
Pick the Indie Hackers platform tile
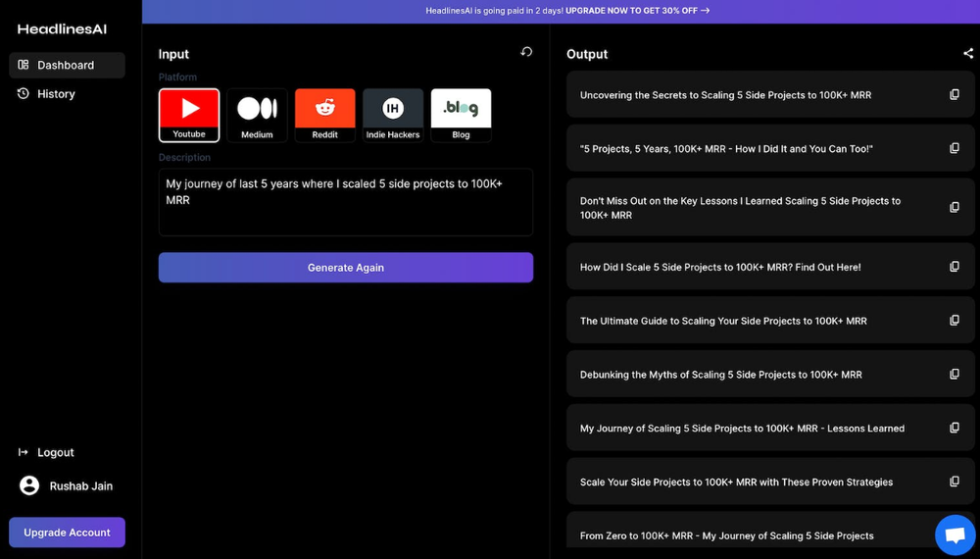click(x=393, y=116)
